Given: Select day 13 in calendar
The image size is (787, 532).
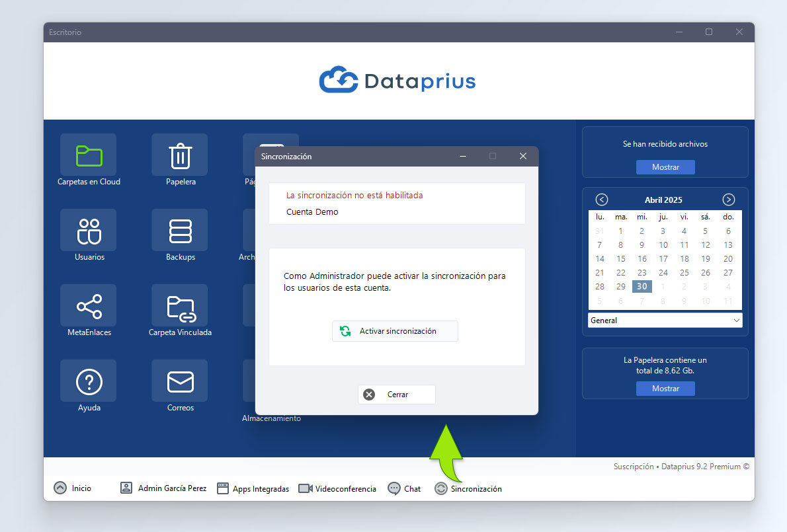Looking at the screenshot, I should click(x=728, y=245).
